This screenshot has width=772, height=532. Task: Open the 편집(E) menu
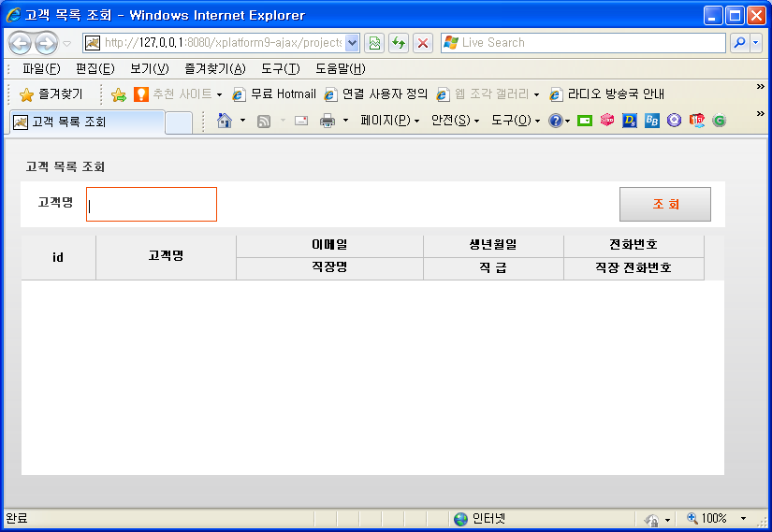95,69
